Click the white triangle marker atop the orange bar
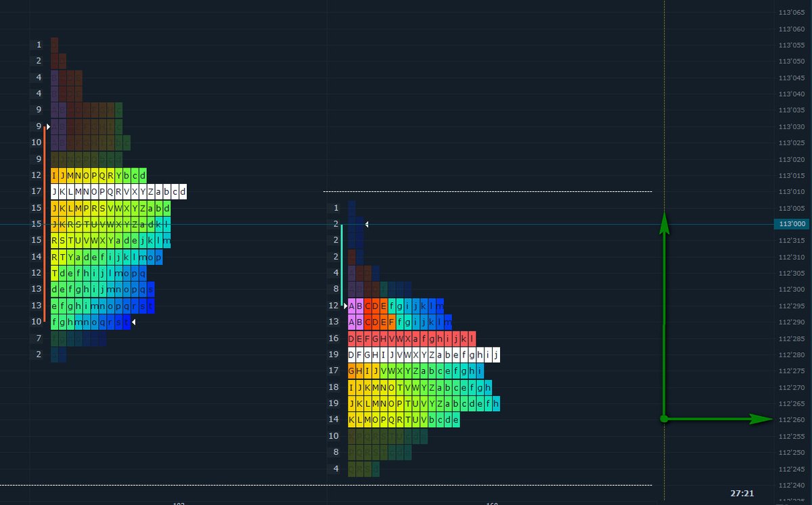Image resolution: width=812 pixels, height=505 pixels. click(48, 126)
